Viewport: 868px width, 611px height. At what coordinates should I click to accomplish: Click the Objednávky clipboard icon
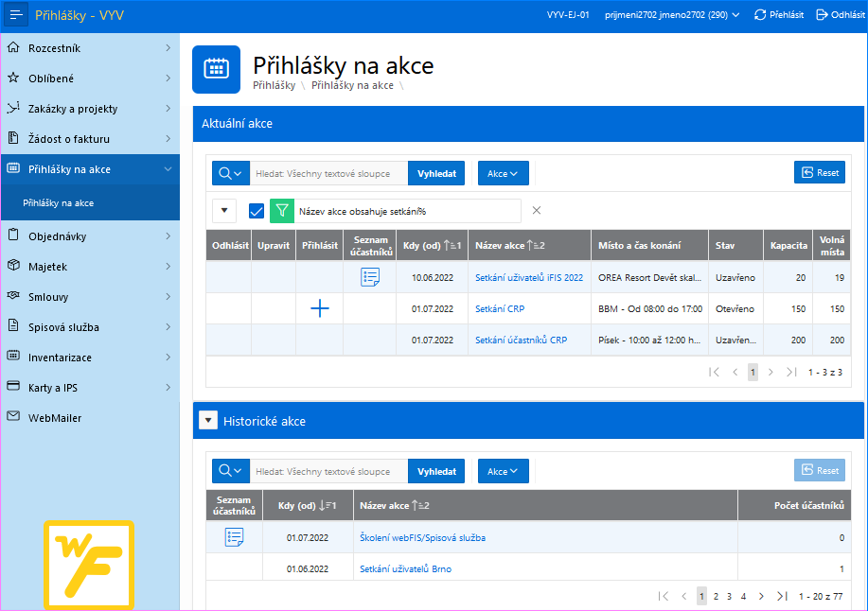point(13,236)
